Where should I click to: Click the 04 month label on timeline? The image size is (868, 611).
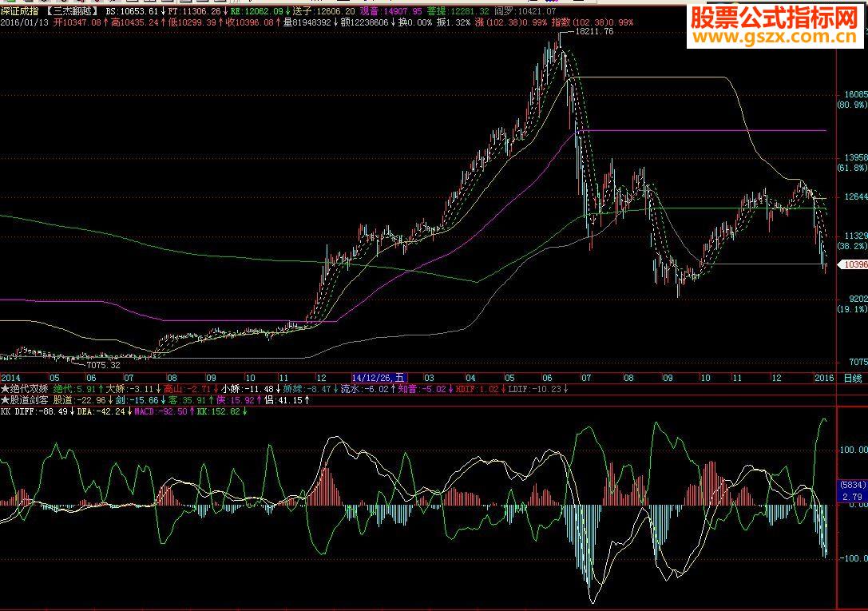pyautogui.click(x=470, y=378)
